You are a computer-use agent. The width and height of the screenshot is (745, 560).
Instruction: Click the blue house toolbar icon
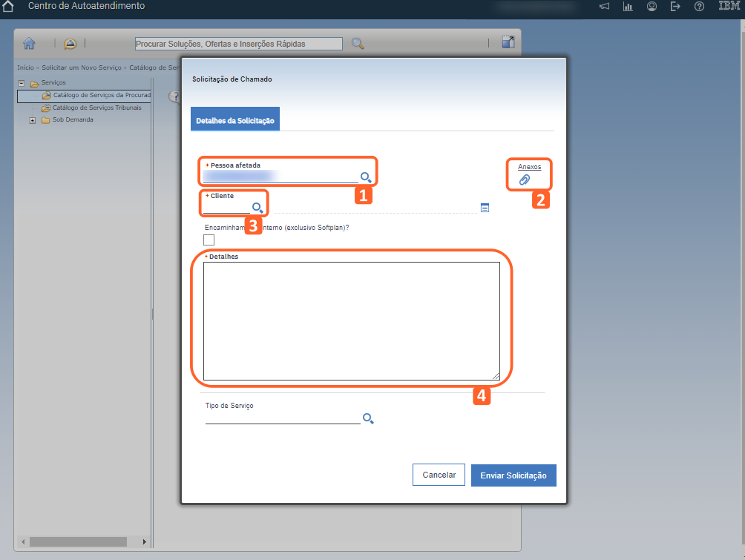[x=29, y=43]
